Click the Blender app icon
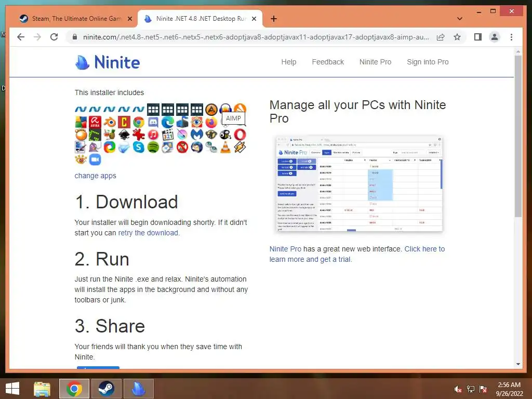Screen dimensions: 532x399 pos(110,122)
